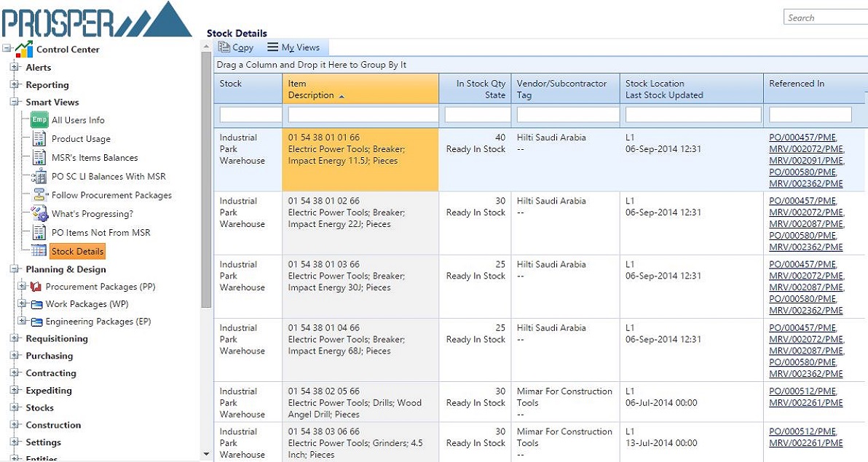Sort by Item Description column header
The width and height of the screenshot is (868, 462).
[360, 89]
